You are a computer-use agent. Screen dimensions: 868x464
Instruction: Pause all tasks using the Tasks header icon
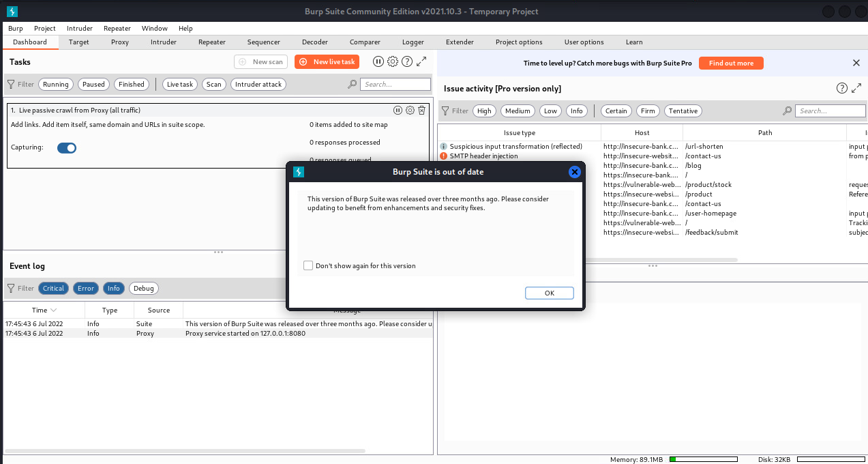point(378,61)
